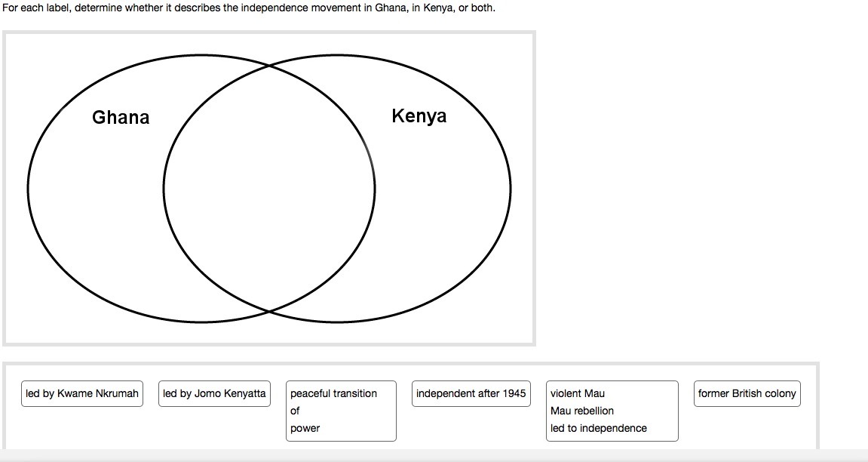Click the question instruction text at top
Viewport: 868px width, 462px height.
click(x=249, y=8)
